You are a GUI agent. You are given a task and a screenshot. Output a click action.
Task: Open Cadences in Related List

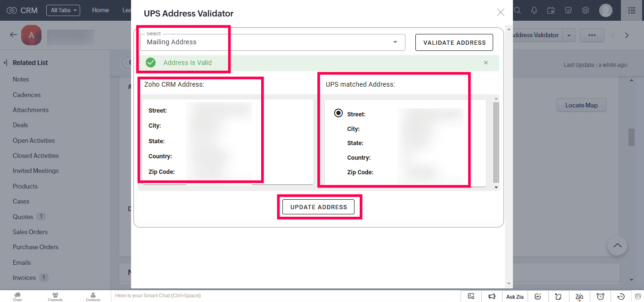click(x=26, y=95)
